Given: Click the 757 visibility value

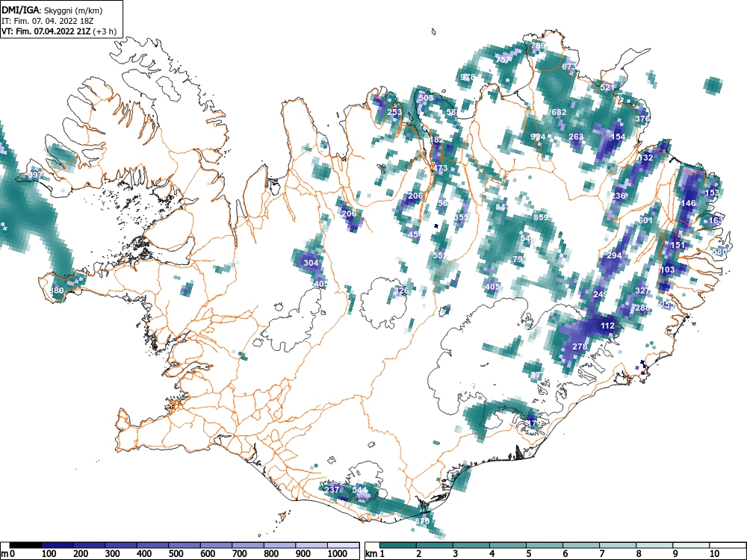Looking at the screenshot, I should pyautogui.click(x=503, y=60).
